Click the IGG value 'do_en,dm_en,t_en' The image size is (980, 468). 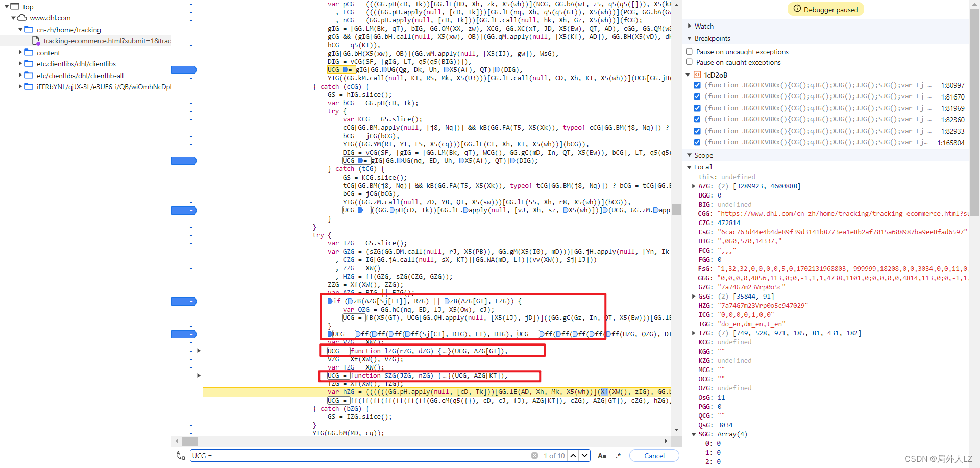click(x=751, y=324)
